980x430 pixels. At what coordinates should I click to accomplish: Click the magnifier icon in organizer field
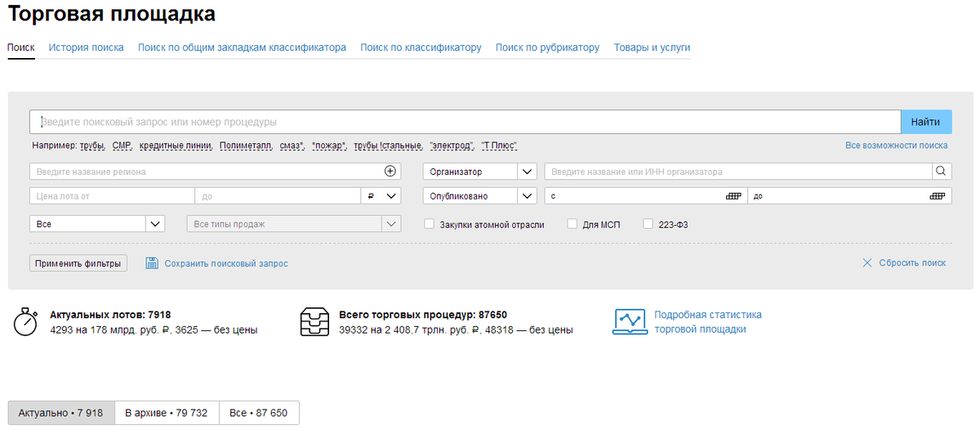point(941,172)
